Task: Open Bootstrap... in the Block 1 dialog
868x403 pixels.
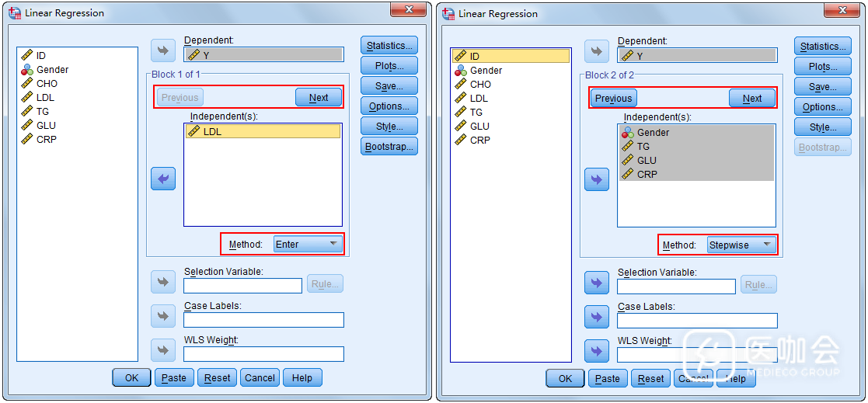Action: pyautogui.click(x=389, y=146)
